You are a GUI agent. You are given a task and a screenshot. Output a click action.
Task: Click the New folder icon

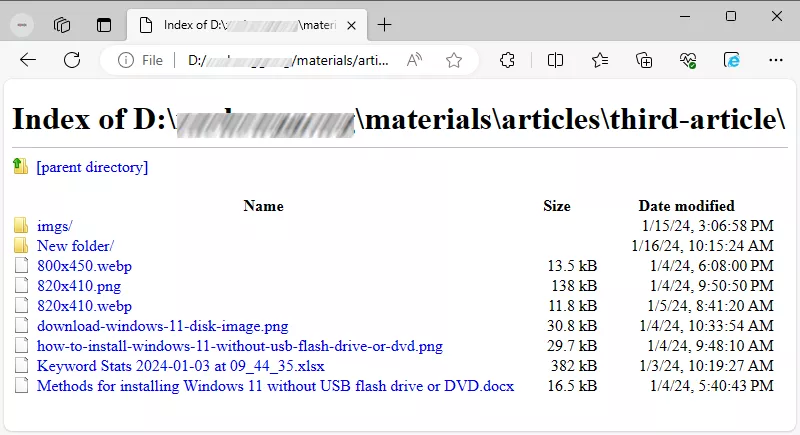coord(21,245)
